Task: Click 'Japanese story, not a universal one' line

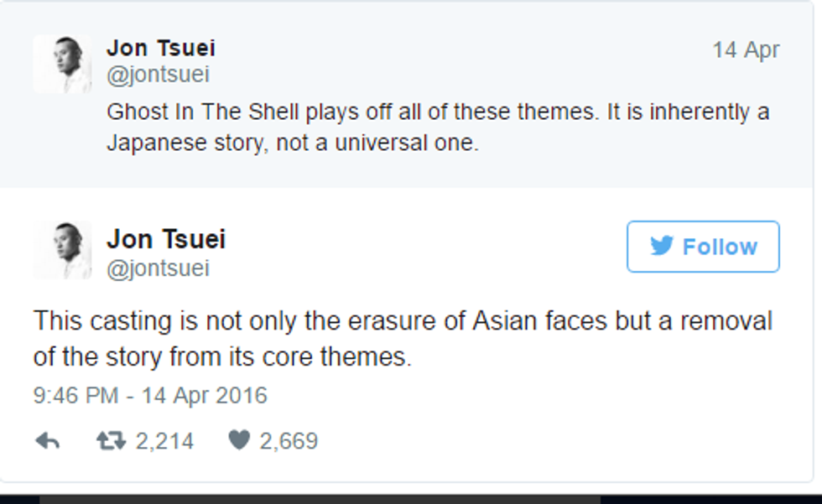Action: pos(292,143)
